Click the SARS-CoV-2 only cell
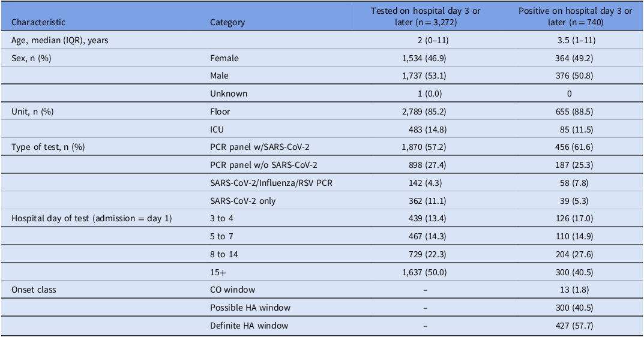The image size is (644, 337). (242, 201)
